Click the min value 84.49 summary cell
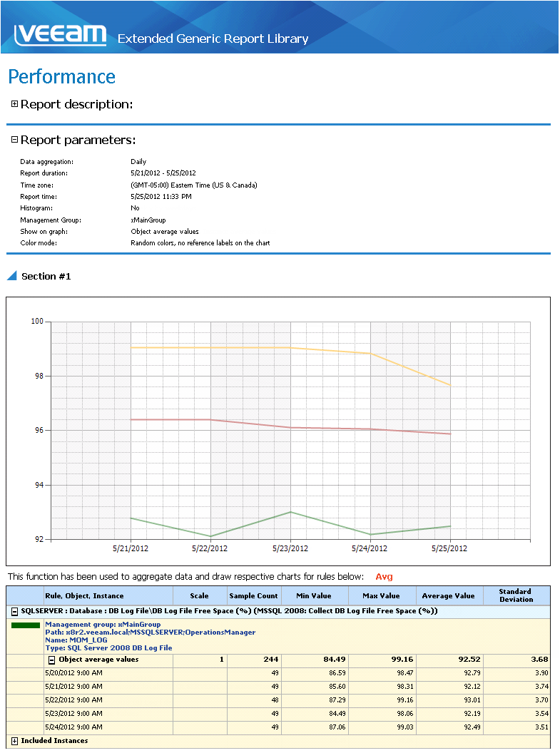560x753 pixels. coord(314,660)
